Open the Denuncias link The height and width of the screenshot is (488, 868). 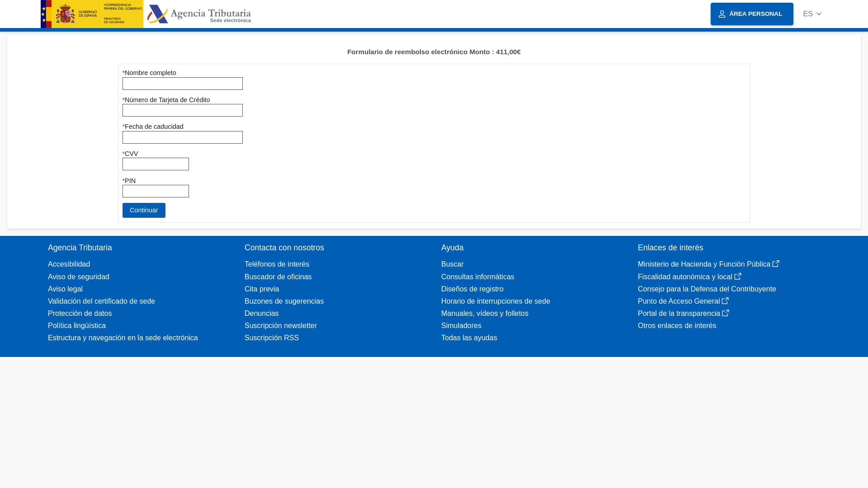point(261,313)
